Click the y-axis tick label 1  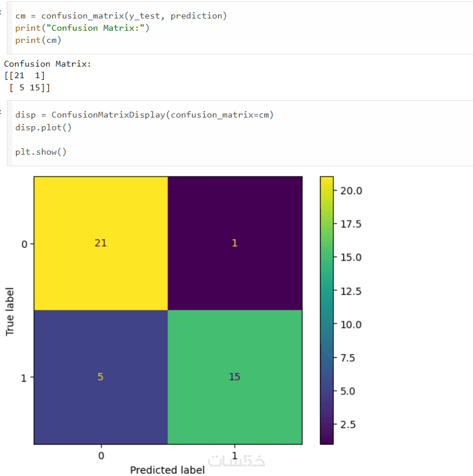pos(24,378)
